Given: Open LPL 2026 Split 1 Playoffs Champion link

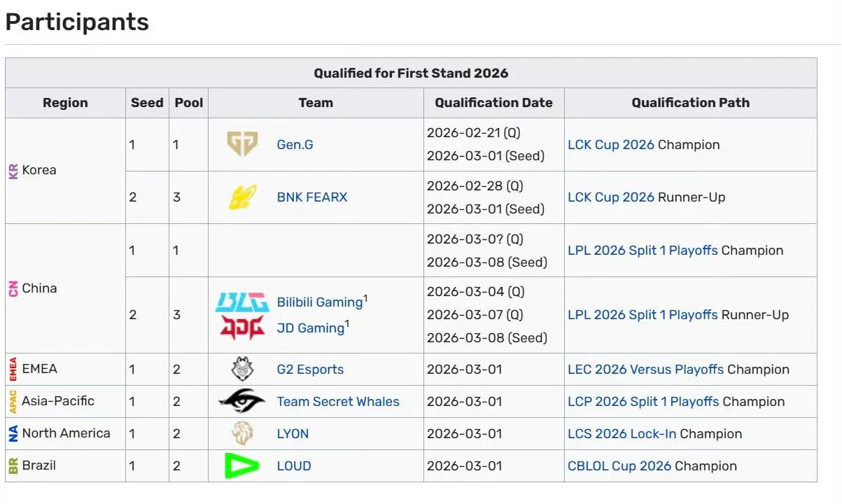Looking at the screenshot, I should click(x=642, y=251).
